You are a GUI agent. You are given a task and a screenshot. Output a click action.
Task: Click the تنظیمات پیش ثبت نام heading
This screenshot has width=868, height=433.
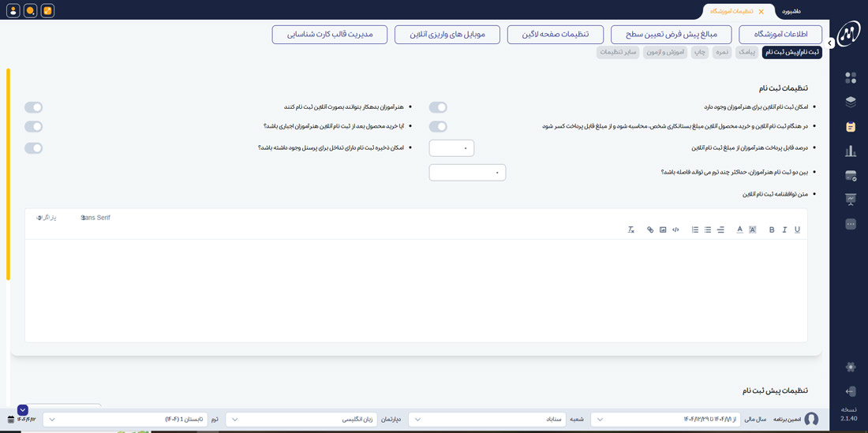[776, 391]
